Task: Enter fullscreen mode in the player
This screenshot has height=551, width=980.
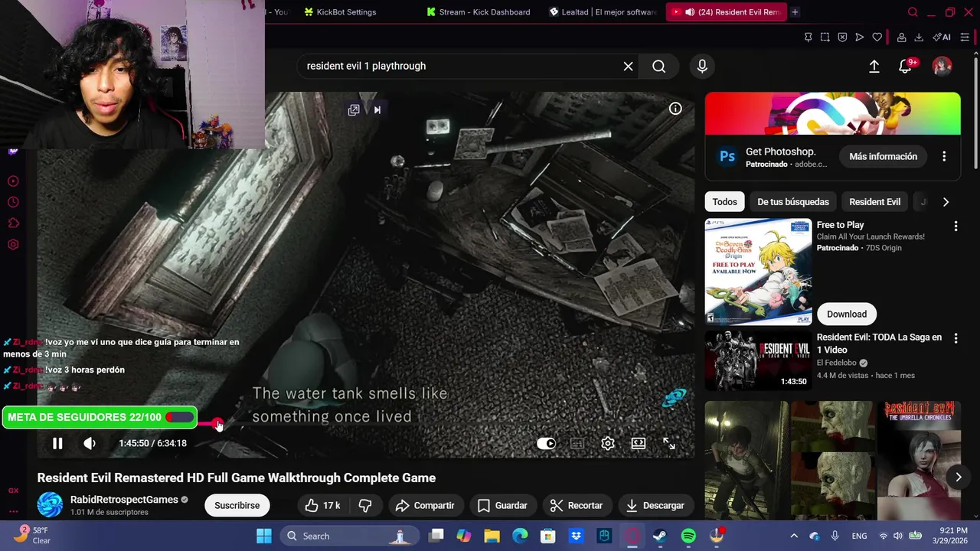Action: point(669,443)
